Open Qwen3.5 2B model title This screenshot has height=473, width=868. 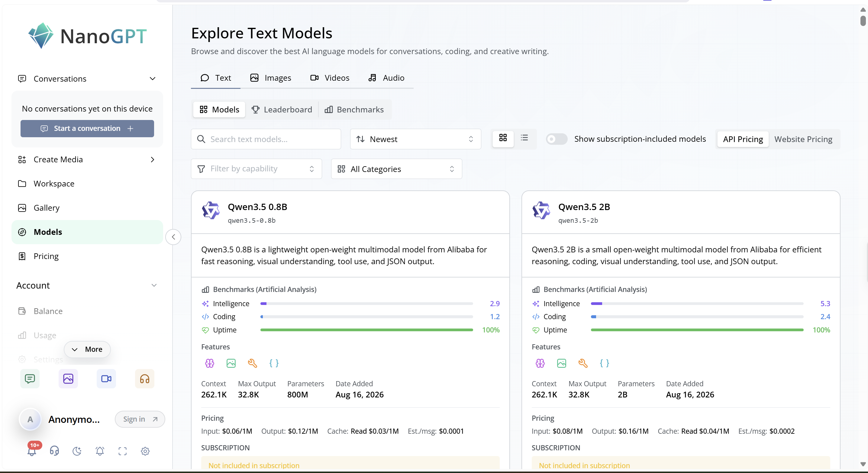click(584, 207)
